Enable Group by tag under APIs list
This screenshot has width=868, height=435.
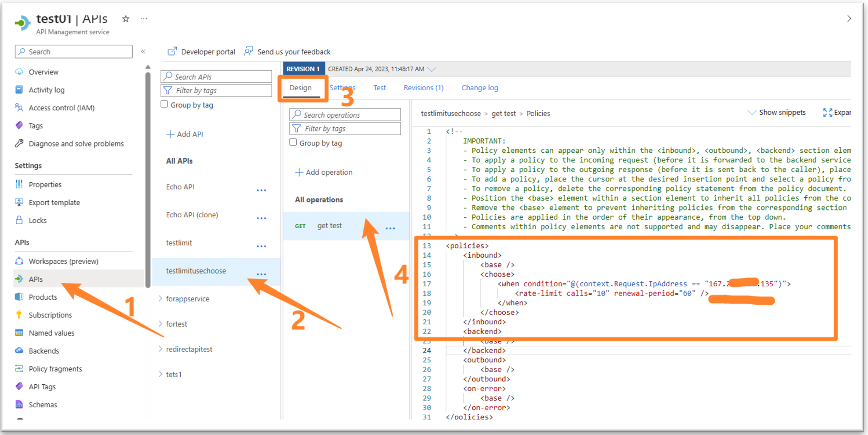(x=164, y=104)
